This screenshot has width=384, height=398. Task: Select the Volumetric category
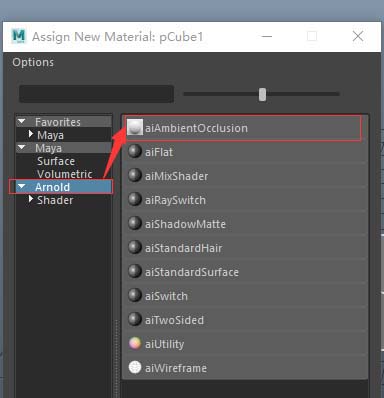65,174
